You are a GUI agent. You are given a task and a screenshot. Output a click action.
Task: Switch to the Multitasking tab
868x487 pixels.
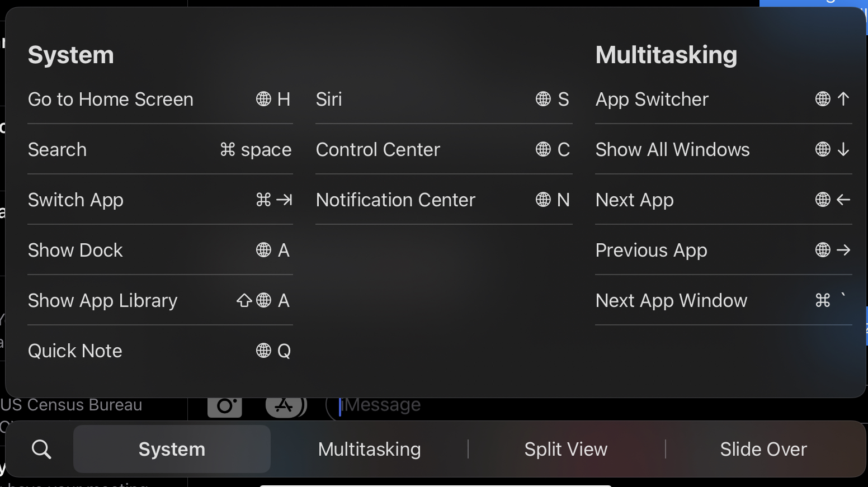pos(369,449)
